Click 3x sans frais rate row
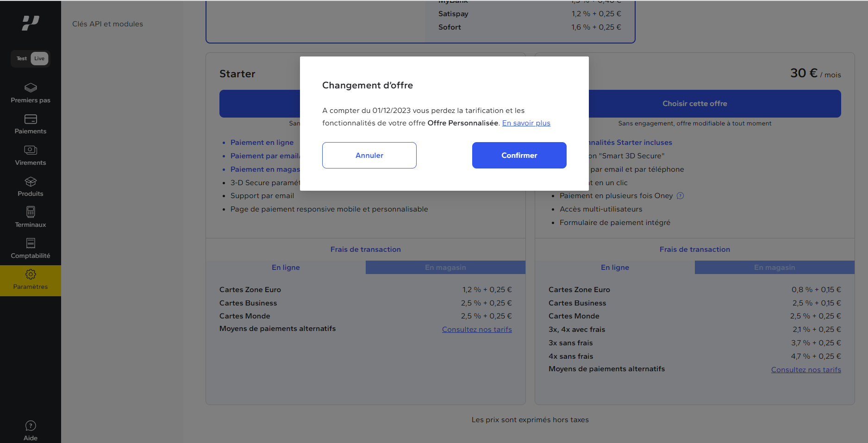This screenshot has height=443, width=868. point(695,343)
